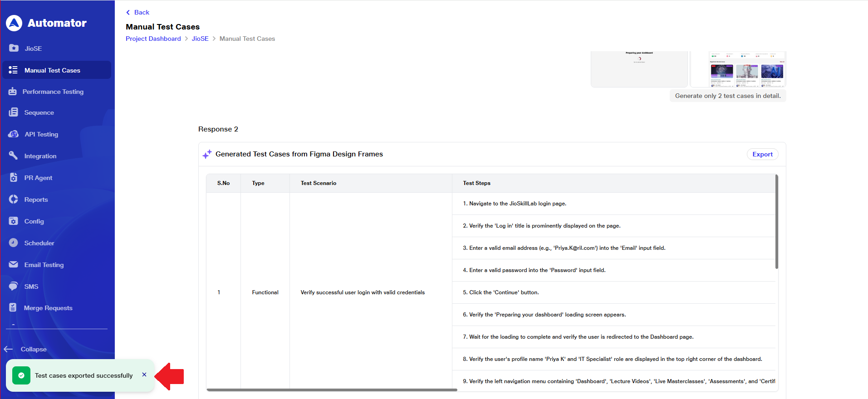Viewport: 868px width, 399px height.
Task: Open the Scheduler clock icon
Action: click(14, 243)
